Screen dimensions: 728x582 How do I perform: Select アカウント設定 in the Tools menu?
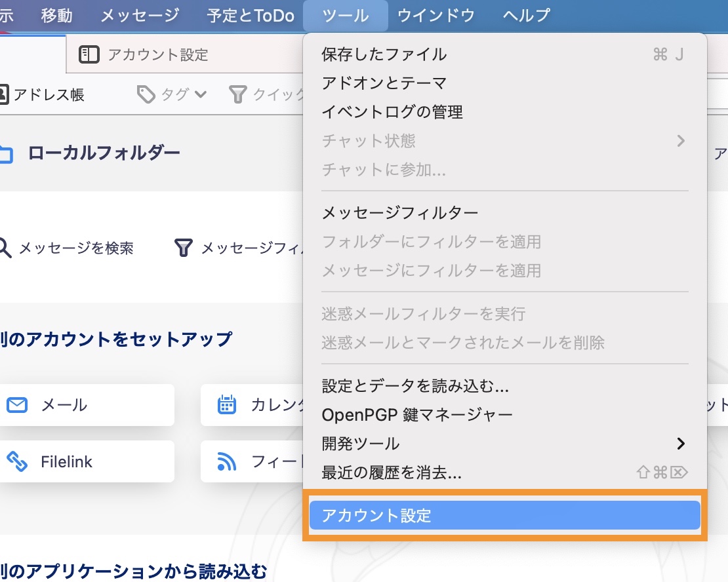click(x=504, y=515)
